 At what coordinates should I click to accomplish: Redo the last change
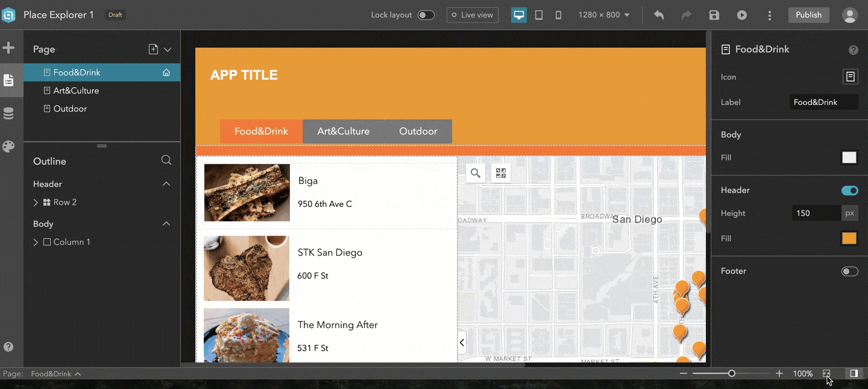[x=687, y=15]
